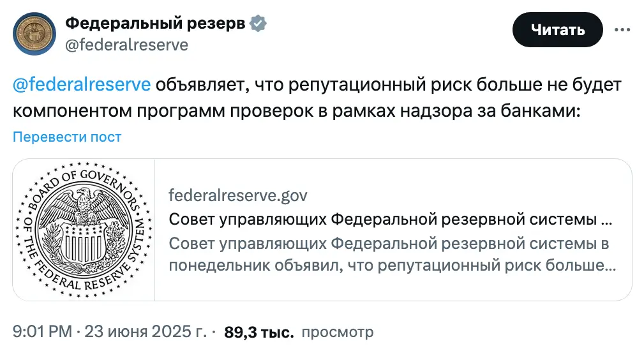Click Перевести пост translate link

[67, 137]
